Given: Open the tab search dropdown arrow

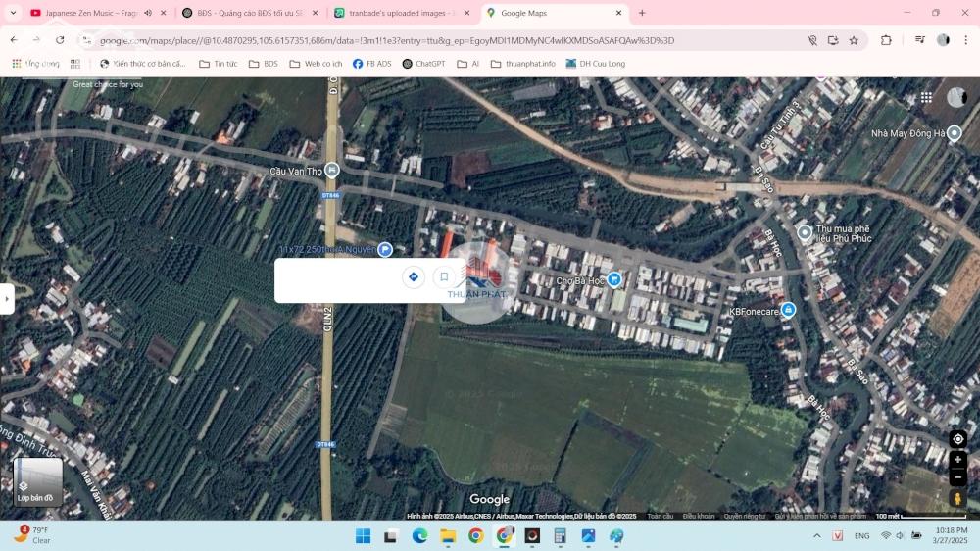Looking at the screenshot, I should coord(13,13).
